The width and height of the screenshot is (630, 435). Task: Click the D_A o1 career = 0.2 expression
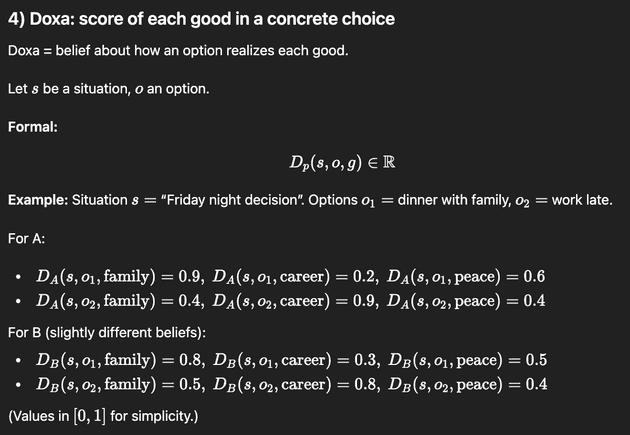point(295,277)
